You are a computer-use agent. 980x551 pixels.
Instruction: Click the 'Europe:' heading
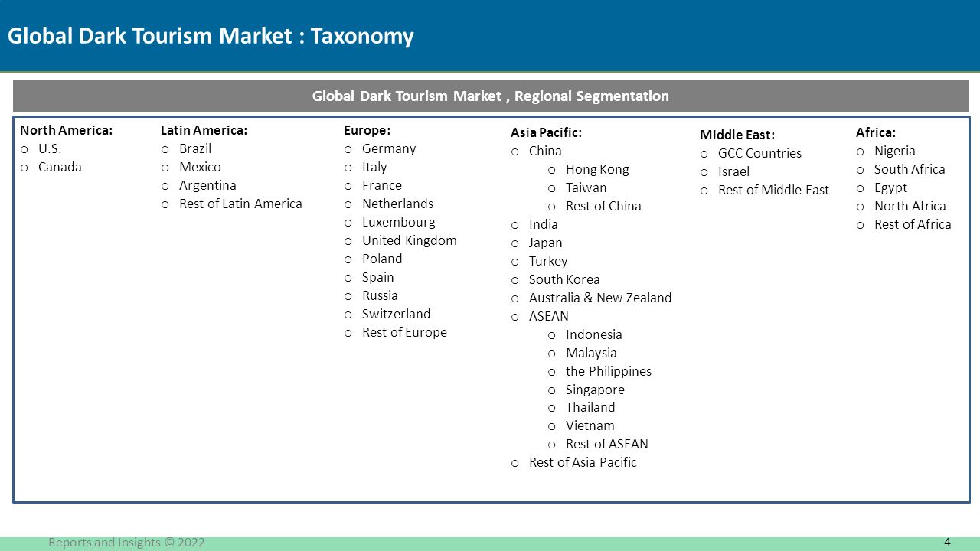(367, 130)
